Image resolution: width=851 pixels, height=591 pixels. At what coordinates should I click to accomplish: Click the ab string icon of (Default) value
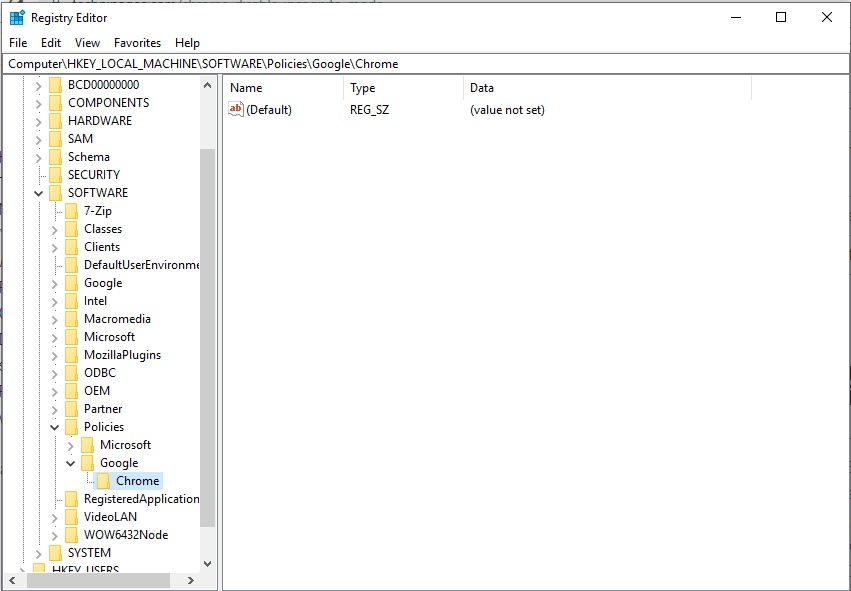click(x=236, y=109)
